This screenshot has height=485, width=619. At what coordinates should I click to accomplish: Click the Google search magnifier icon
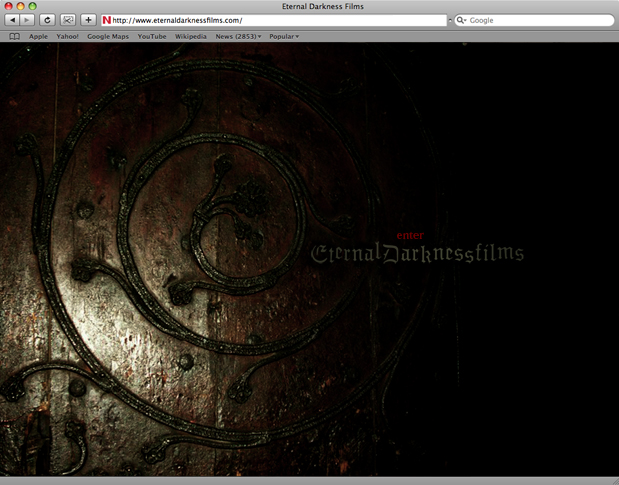pos(461,20)
